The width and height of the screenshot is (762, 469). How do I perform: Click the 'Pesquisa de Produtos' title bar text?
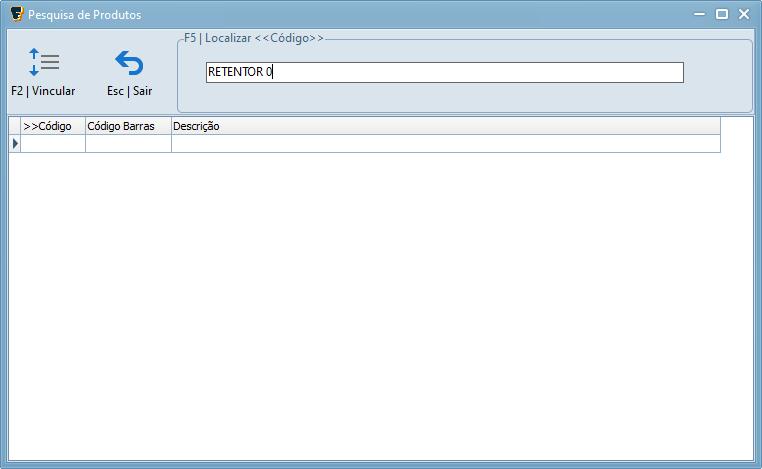click(85, 15)
